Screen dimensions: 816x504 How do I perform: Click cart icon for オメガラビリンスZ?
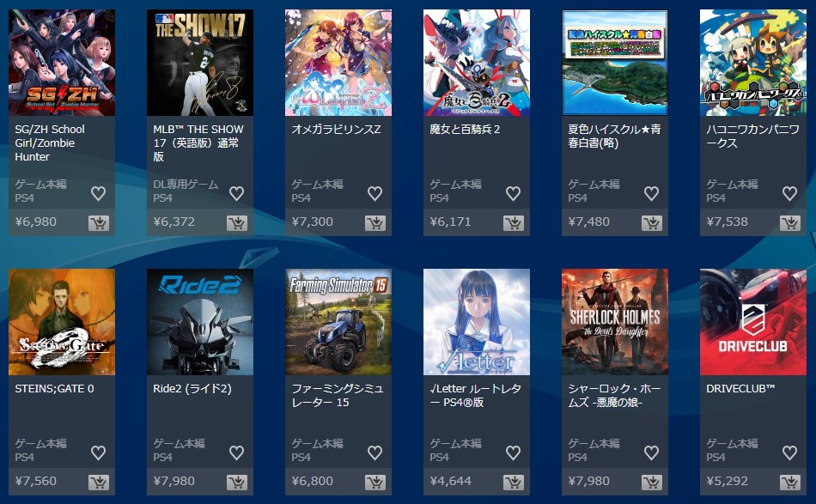click(x=375, y=223)
